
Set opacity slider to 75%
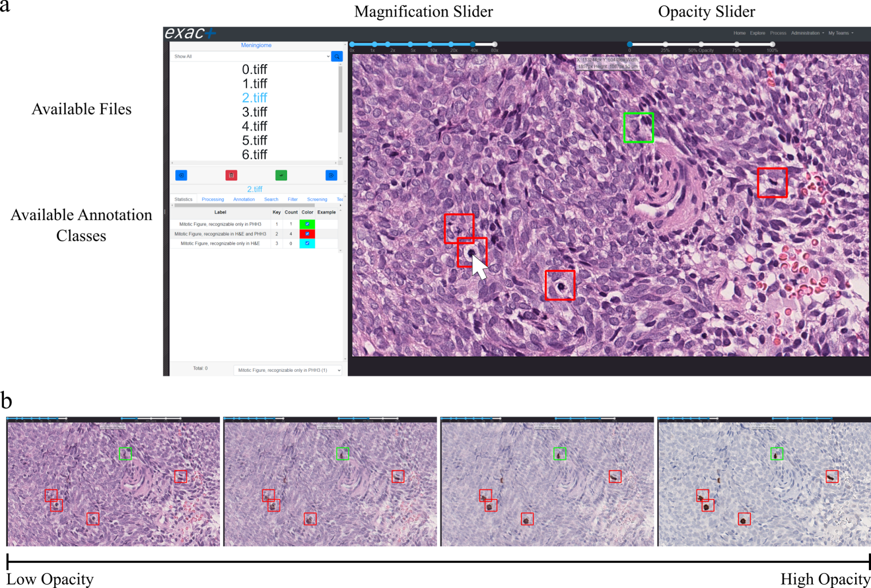737,44
